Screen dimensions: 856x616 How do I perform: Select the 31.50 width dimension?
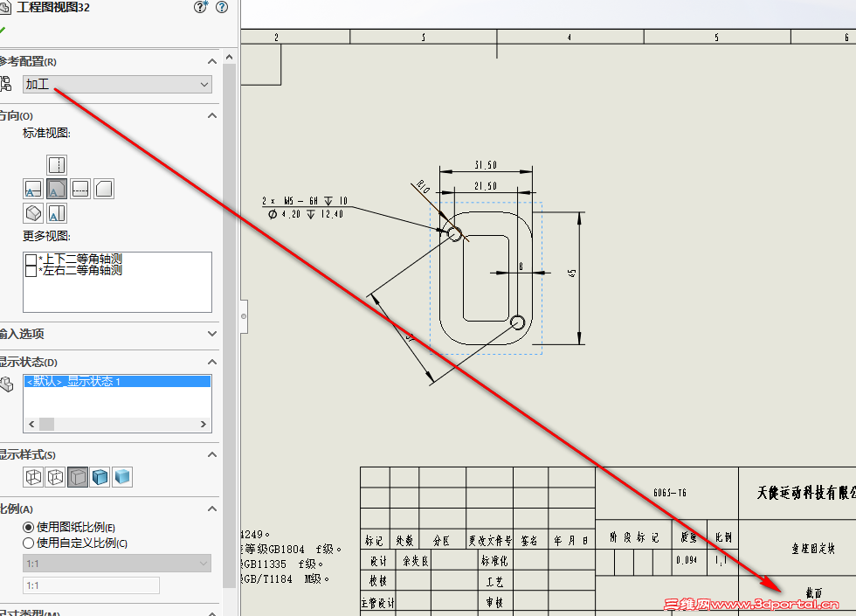point(486,165)
